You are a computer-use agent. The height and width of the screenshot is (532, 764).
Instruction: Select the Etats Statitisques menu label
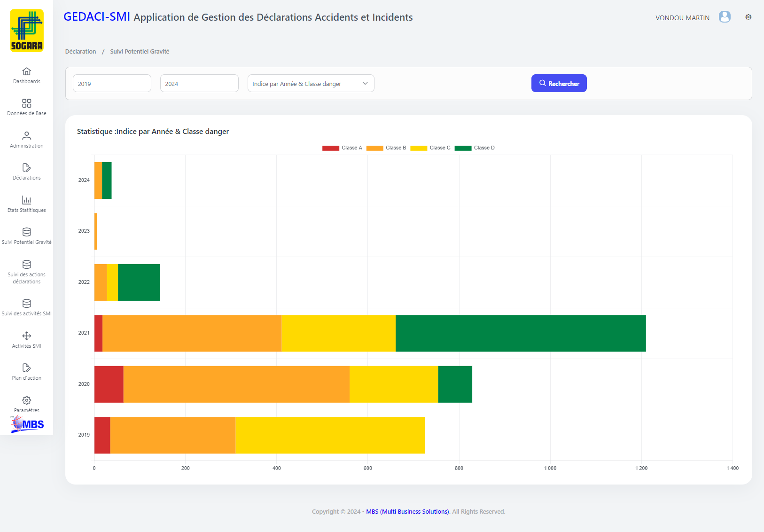[x=27, y=211]
